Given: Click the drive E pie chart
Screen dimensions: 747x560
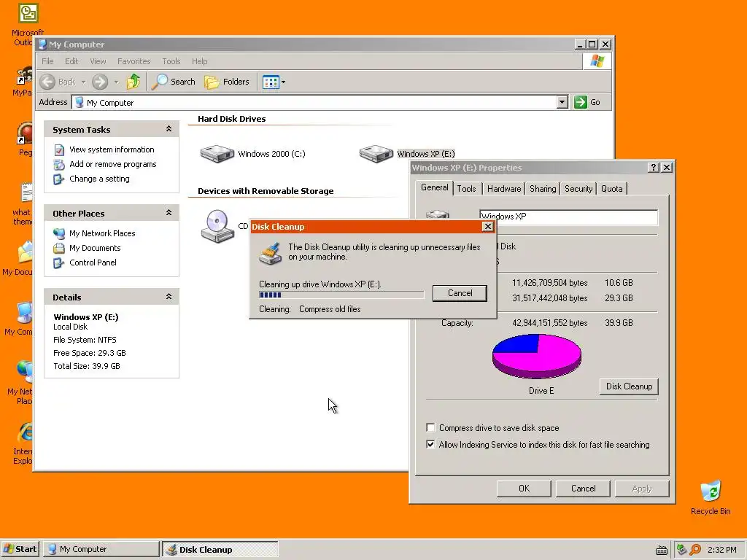Looking at the screenshot, I should click(537, 355).
